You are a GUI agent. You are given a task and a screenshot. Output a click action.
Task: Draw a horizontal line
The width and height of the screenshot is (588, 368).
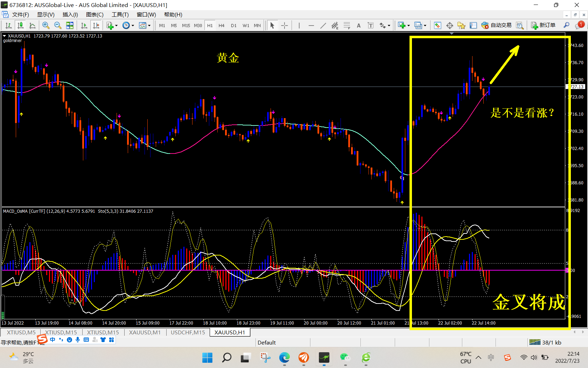(x=311, y=25)
